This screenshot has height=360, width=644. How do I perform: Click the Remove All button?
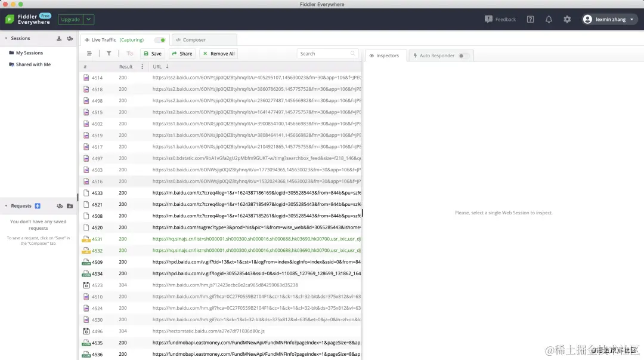coord(219,54)
